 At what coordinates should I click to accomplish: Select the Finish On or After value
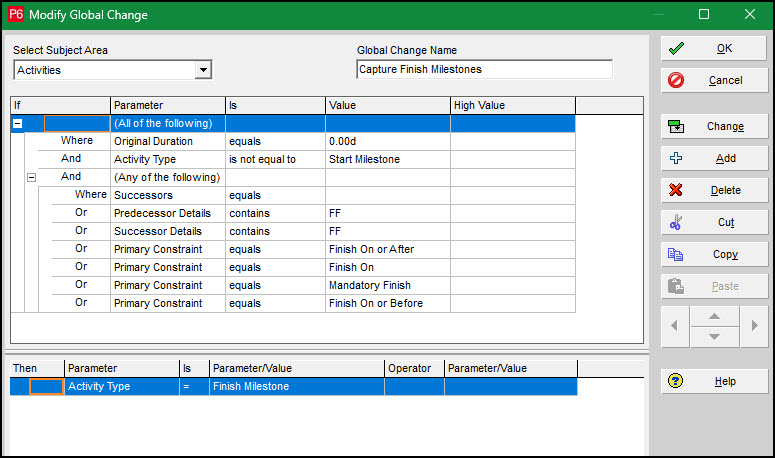click(388, 250)
